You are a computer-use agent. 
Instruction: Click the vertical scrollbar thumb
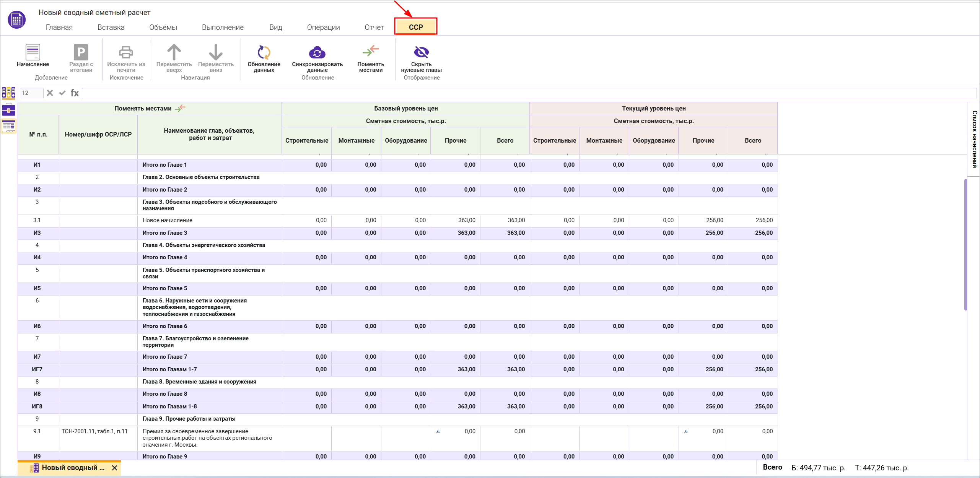coord(965,245)
